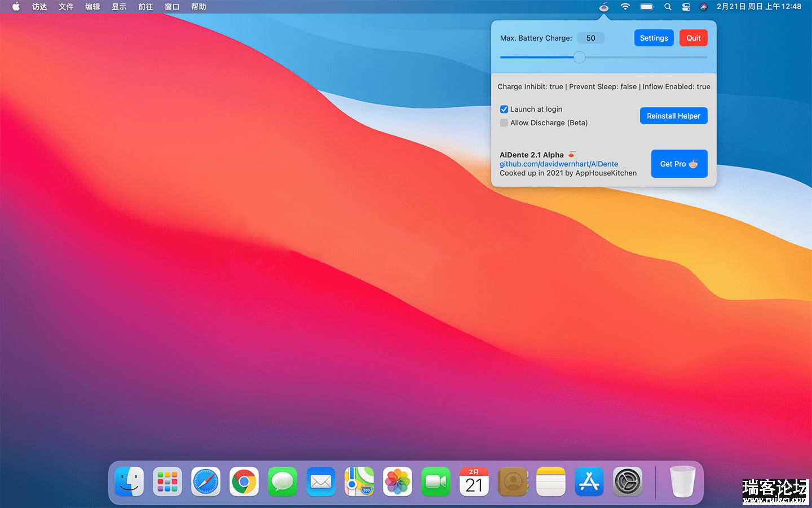Open Messages from the Dock

283,481
